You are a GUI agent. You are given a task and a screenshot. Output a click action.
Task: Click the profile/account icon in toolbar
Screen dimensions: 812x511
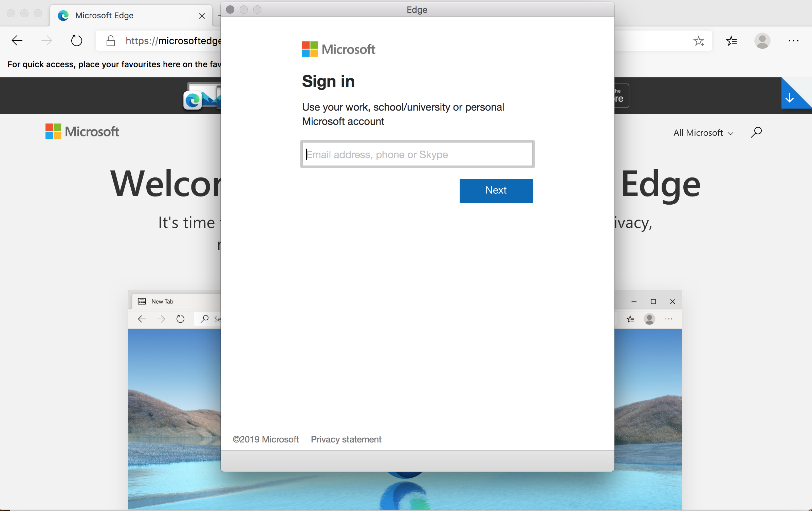pyautogui.click(x=762, y=41)
